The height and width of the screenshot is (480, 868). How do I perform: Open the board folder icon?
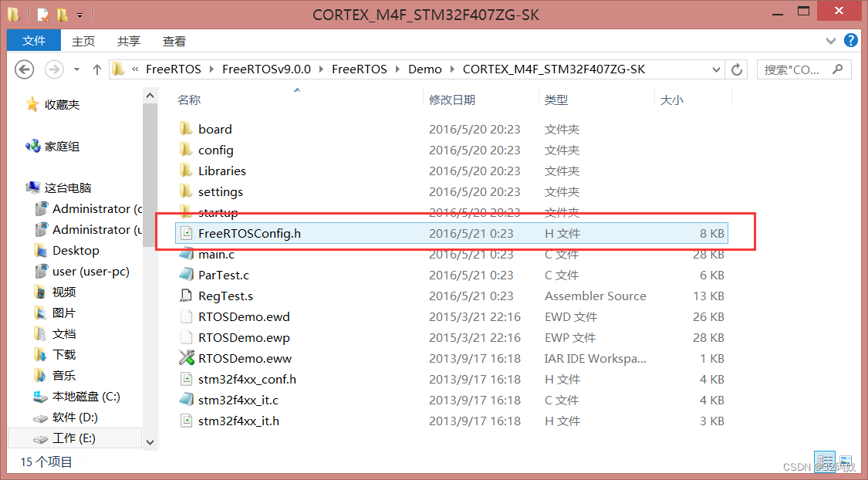tap(186, 129)
